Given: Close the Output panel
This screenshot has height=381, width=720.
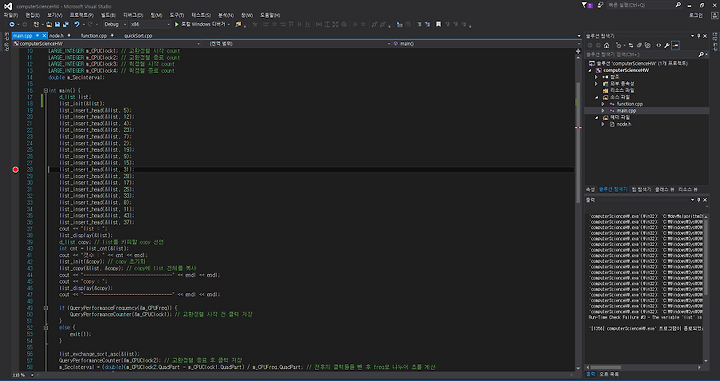Looking at the screenshot, I should [705, 200].
